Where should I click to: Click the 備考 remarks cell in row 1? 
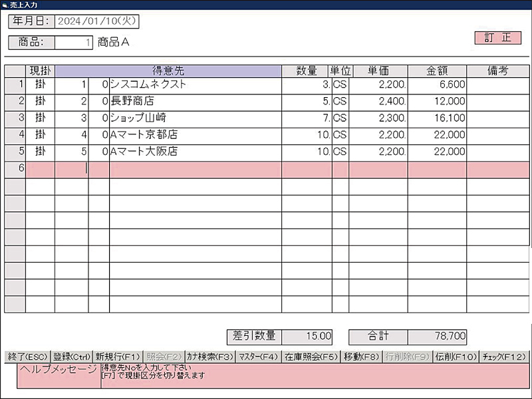[497, 85]
